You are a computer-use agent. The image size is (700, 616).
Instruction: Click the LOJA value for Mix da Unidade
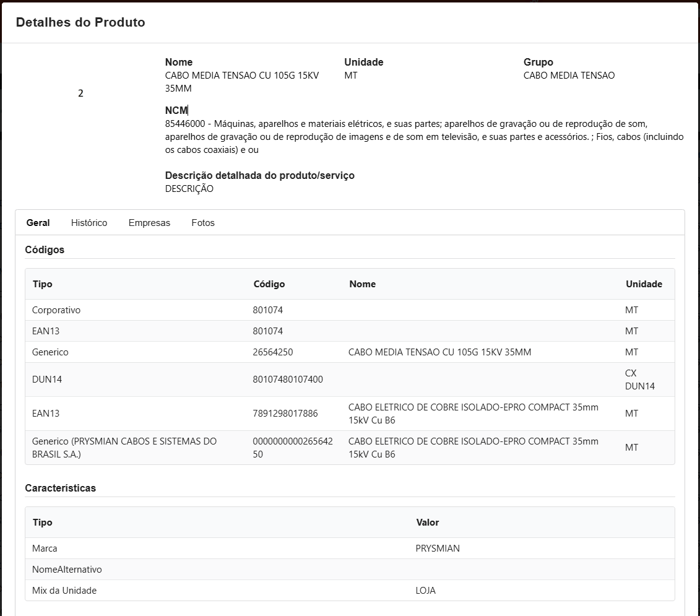(426, 591)
